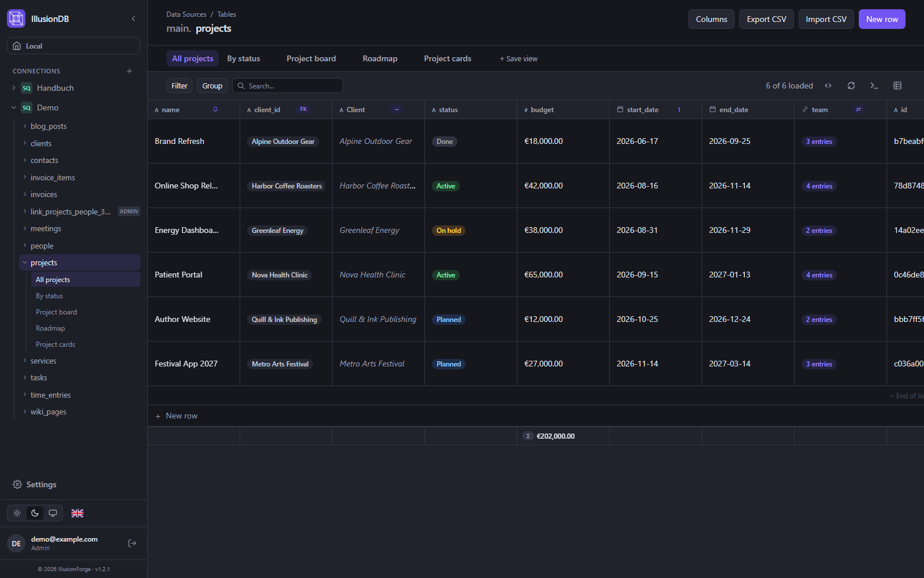The height and width of the screenshot is (578, 924).
Task: Expand the blog_posts table node
Action: (25, 126)
